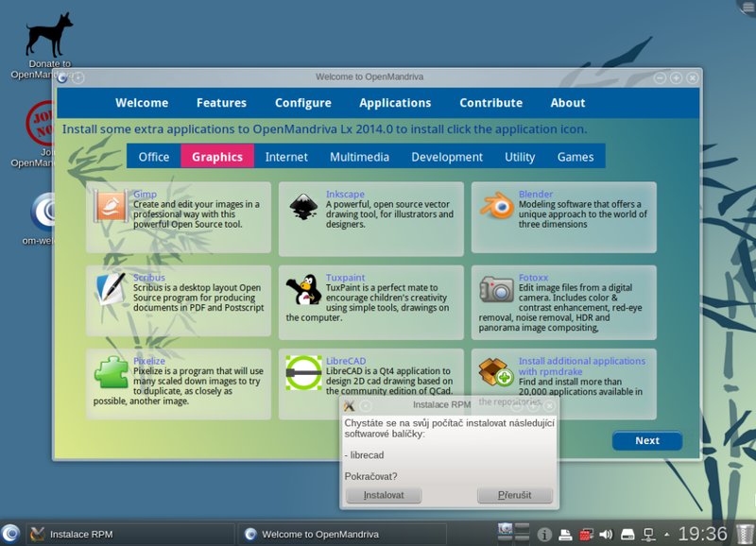Click the Přerušit button

coord(514,495)
